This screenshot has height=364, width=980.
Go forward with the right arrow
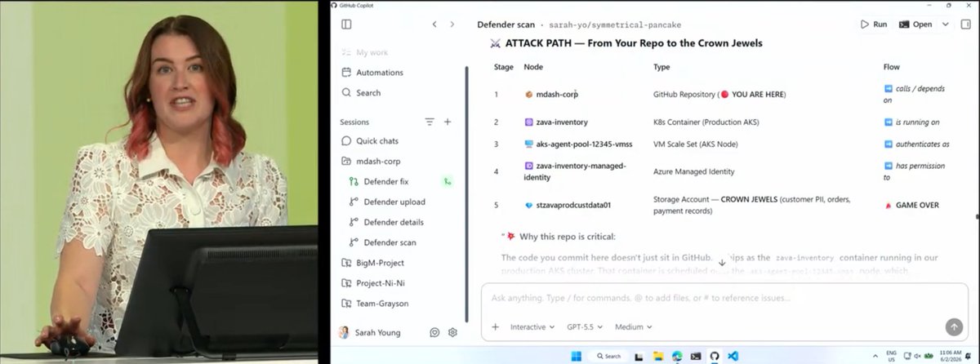pos(452,24)
